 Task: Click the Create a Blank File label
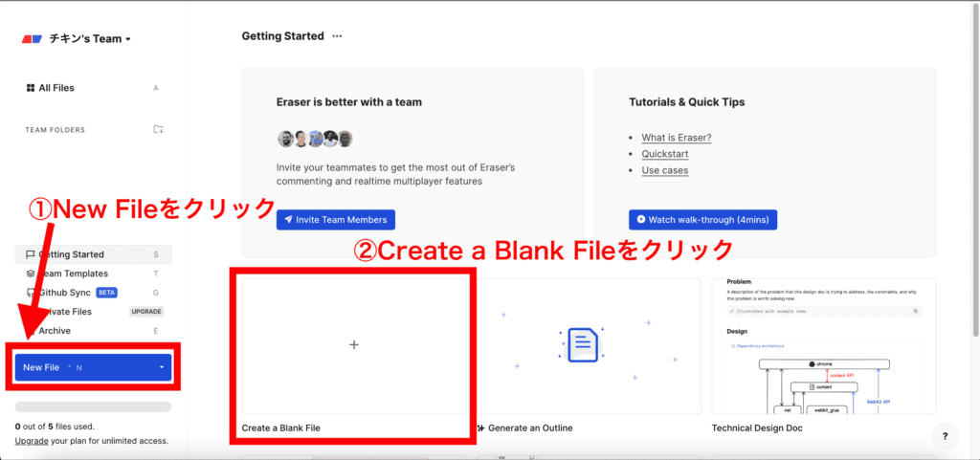tap(280, 428)
